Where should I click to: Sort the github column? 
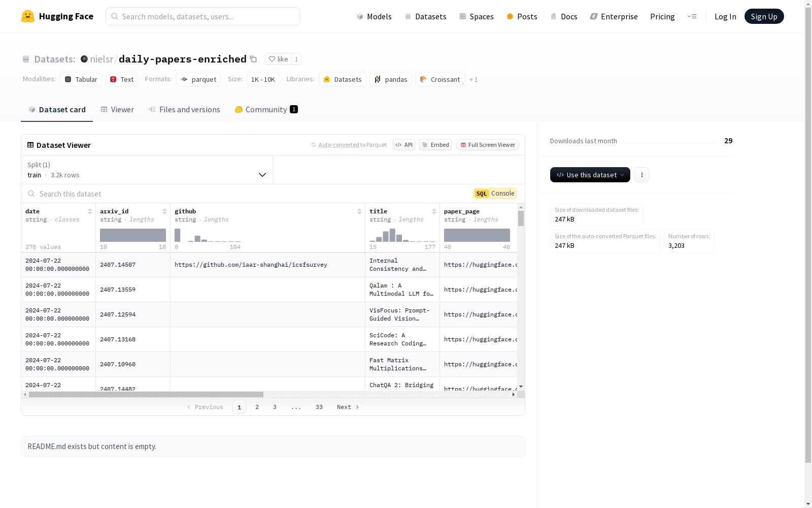(359, 211)
